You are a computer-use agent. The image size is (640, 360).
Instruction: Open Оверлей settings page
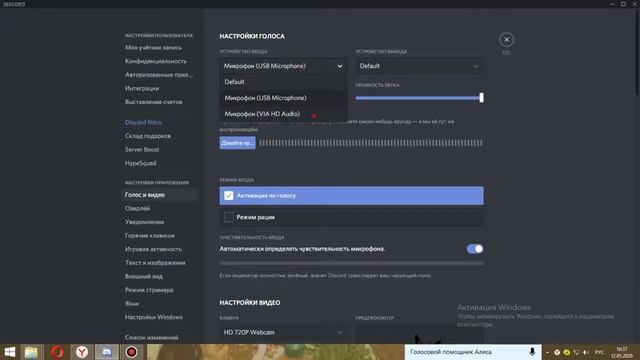click(138, 208)
